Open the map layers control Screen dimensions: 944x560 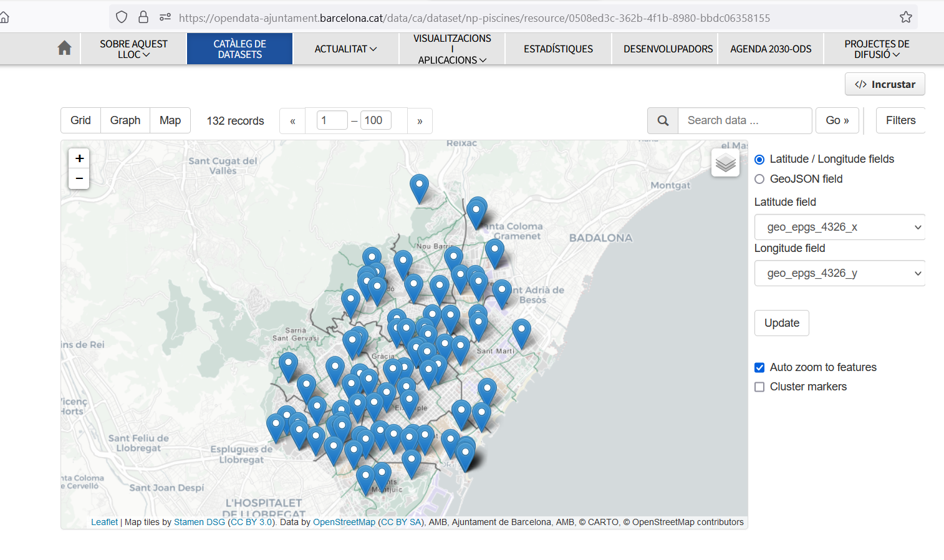pyautogui.click(x=725, y=163)
